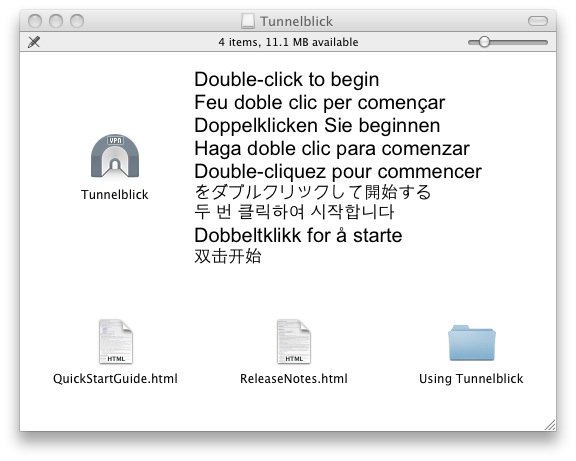Viewport: 576px width, 461px height.
Task: Click the "Double-click to begin" instruction text
Action: click(x=287, y=79)
